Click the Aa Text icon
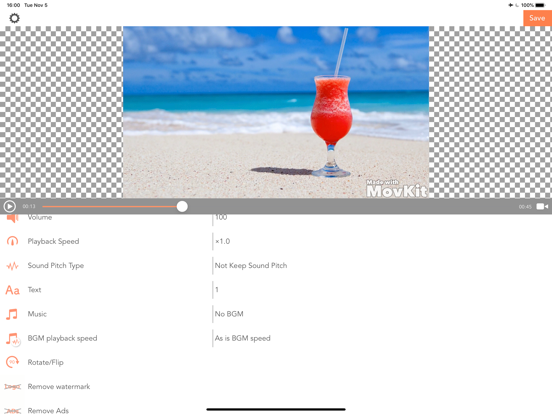Viewport: 552px width, 414px height. click(12, 290)
